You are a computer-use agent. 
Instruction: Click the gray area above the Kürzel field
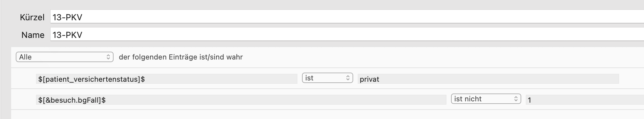[x=322, y=4]
